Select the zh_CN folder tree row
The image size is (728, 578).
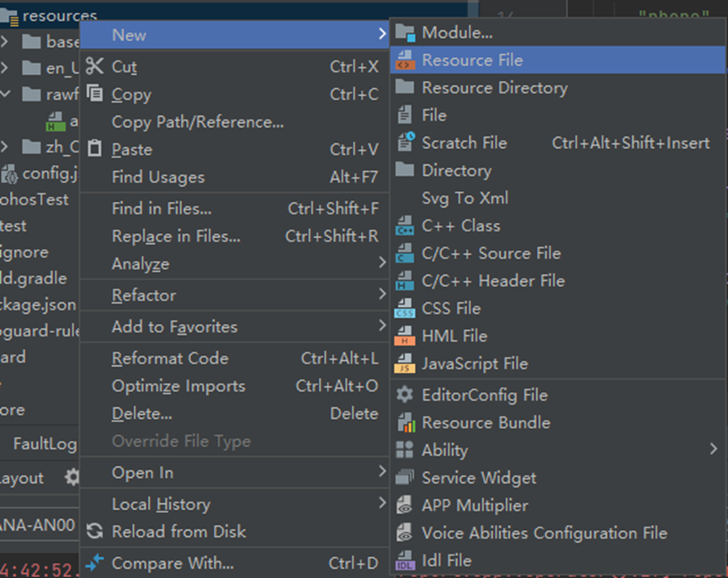point(40,147)
